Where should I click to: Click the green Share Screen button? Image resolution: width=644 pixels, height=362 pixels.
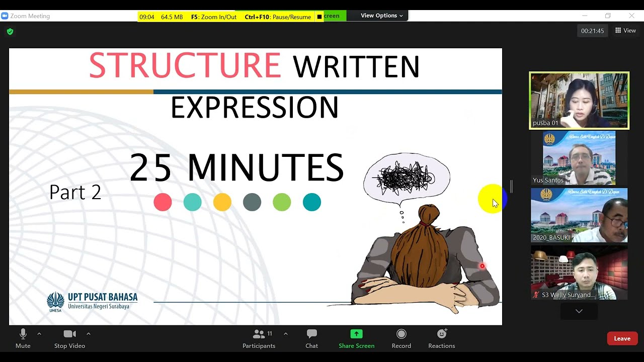[356, 338]
